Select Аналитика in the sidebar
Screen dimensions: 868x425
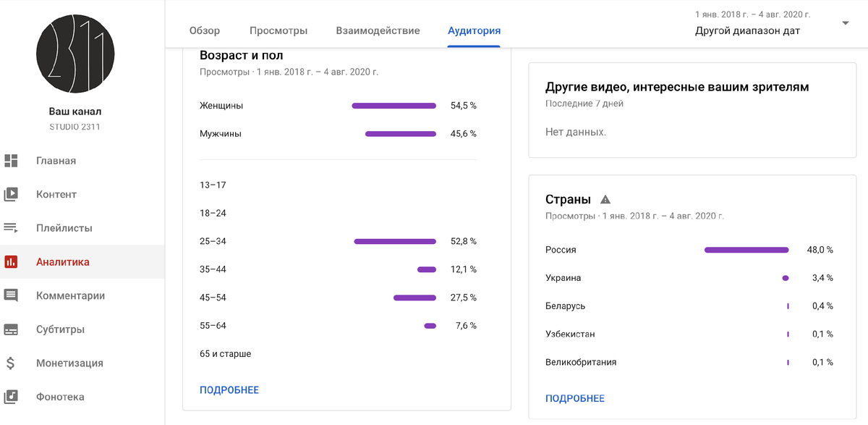tap(82, 262)
